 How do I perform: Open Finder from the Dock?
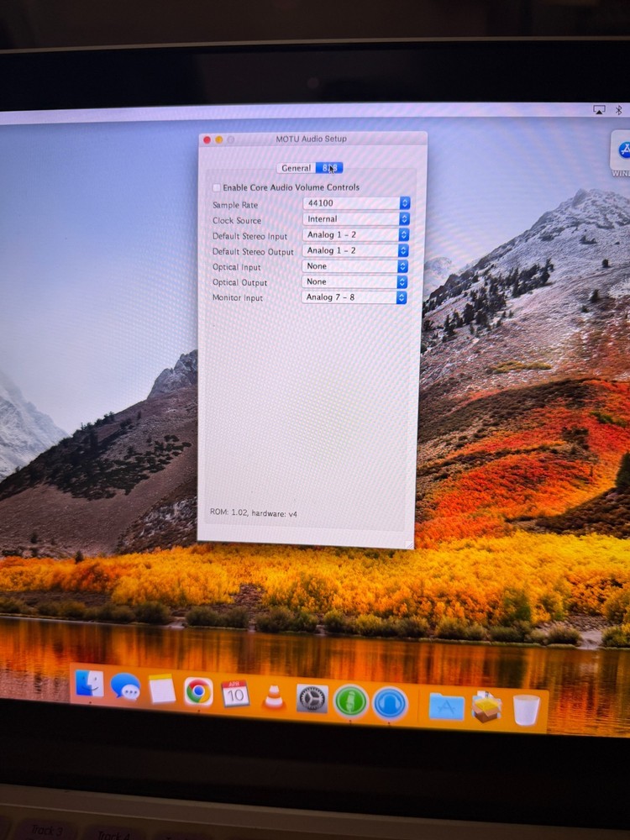pos(90,684)
